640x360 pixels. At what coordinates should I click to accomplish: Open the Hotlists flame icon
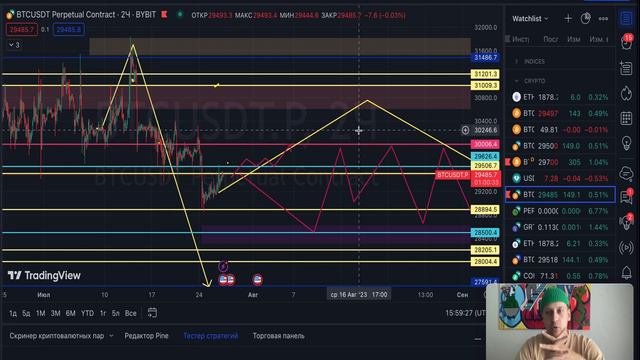[626, 93]
